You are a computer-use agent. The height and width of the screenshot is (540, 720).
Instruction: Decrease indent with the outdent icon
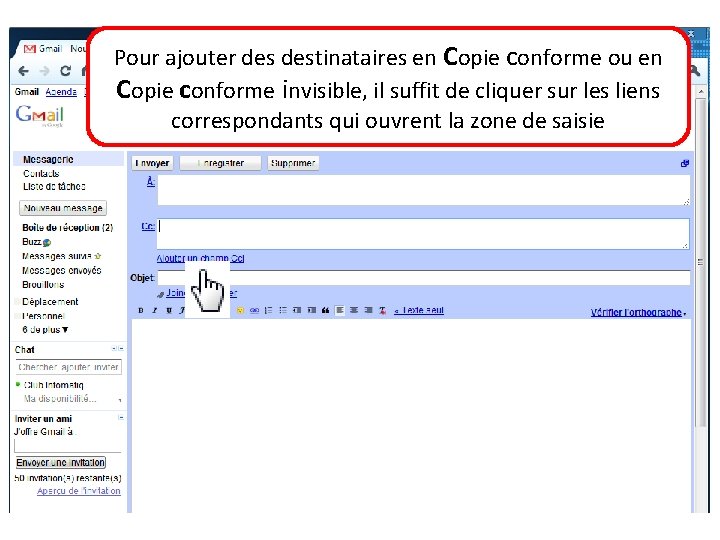pos(297,310)
